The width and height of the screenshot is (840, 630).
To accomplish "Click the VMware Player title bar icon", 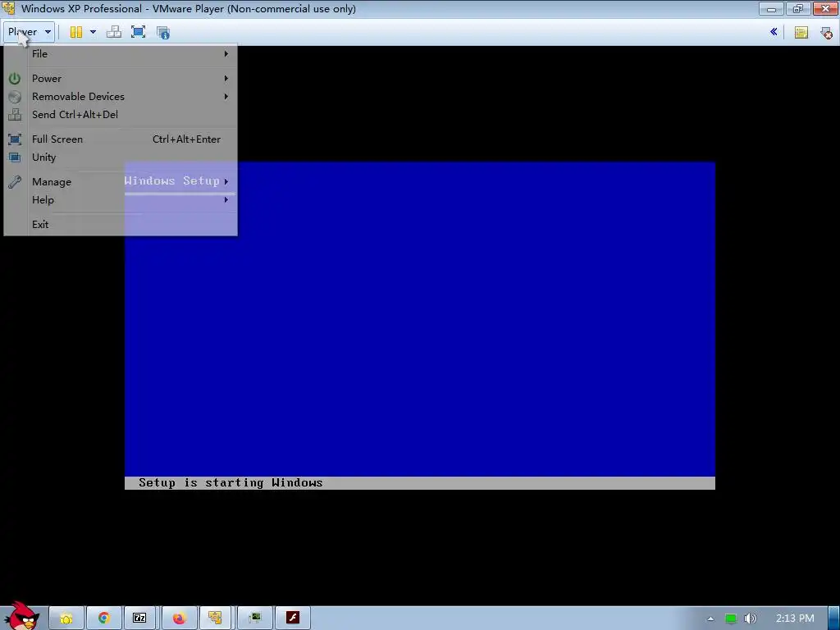I will tap(8, 8).
